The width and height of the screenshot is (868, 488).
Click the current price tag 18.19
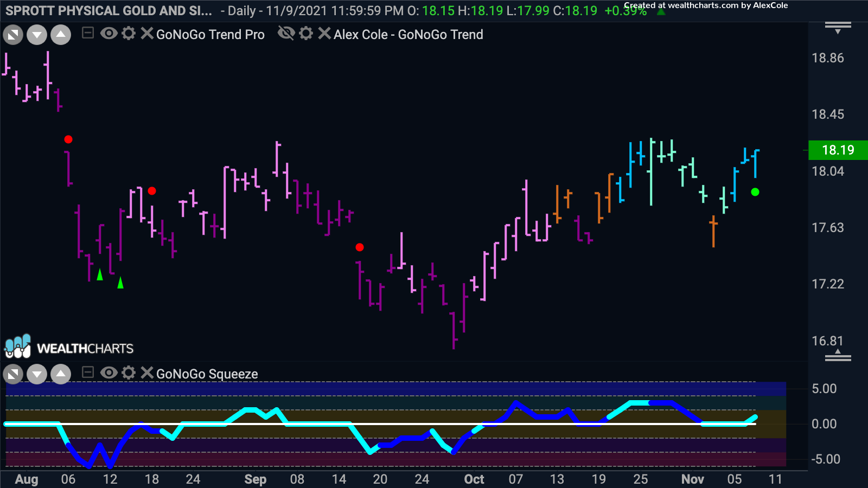pyautogui.click(x=838, y=150)
